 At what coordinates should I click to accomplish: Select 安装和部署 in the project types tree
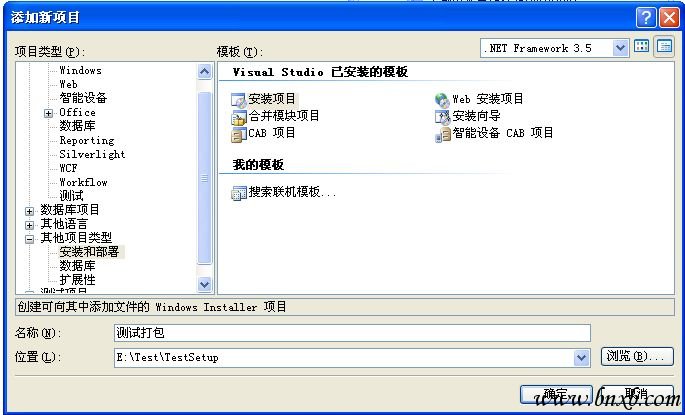[x=90, y=252]
